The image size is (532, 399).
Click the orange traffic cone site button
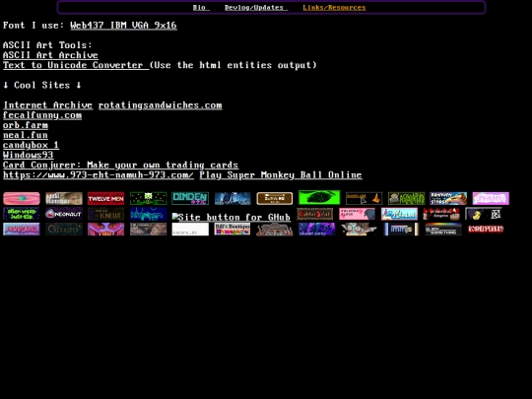(365, 198)
